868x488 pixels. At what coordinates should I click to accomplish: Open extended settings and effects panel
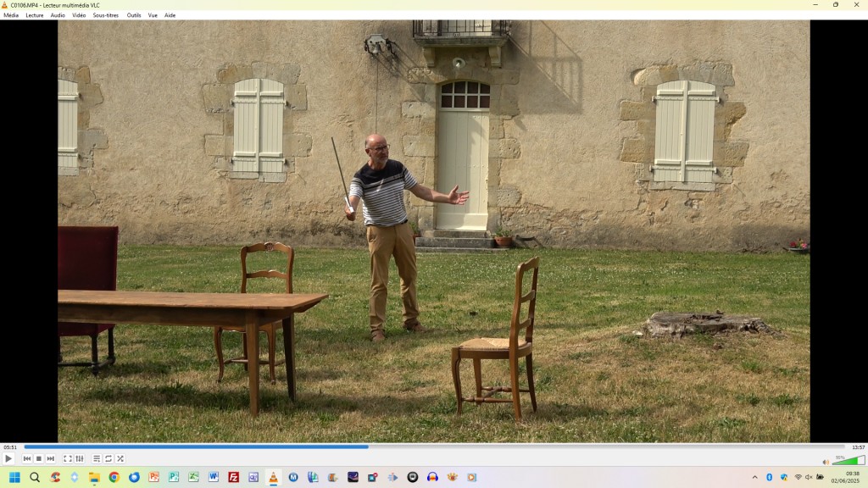pos(80,458)
